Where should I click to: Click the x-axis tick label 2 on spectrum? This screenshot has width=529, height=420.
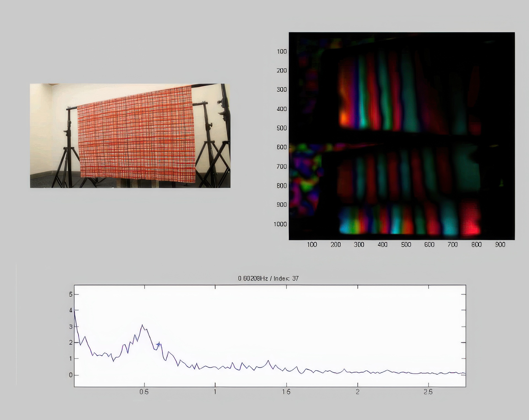click(357, 392)
